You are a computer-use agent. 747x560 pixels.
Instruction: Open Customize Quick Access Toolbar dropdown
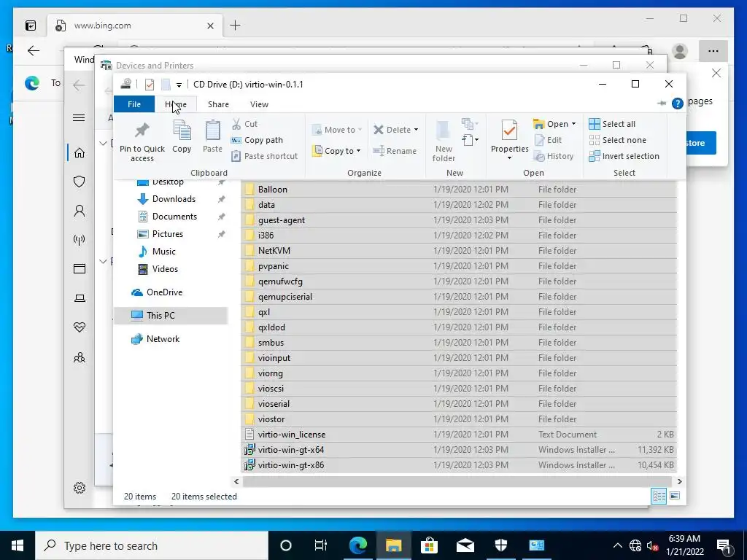point(179,85)
